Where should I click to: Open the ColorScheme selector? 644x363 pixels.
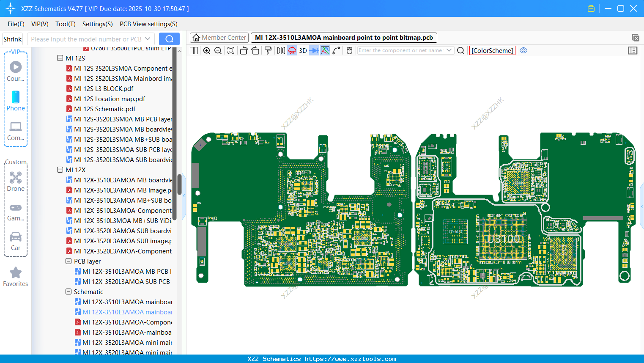492,50
